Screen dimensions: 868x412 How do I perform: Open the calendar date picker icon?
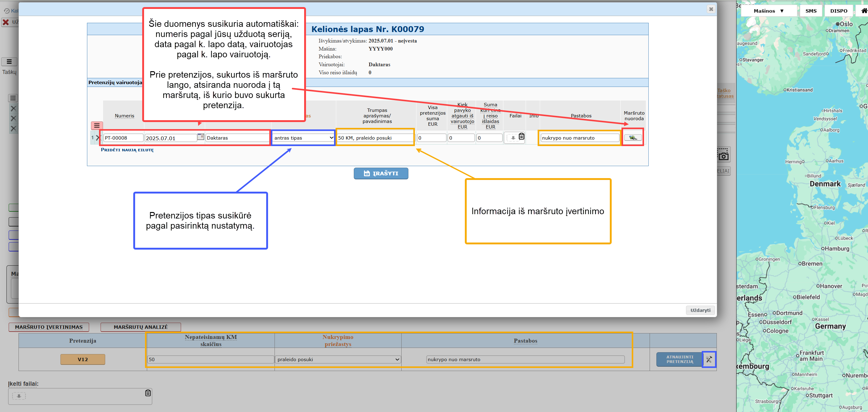pos(200,137)
